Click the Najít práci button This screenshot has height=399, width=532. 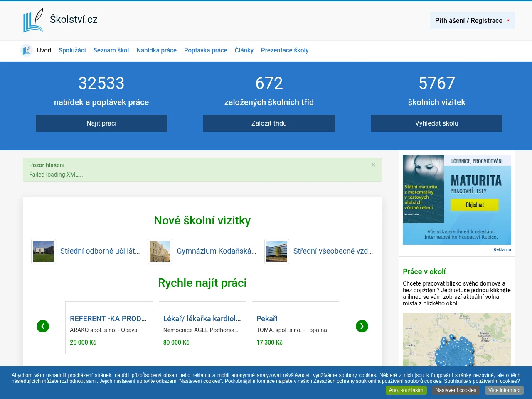101,123
